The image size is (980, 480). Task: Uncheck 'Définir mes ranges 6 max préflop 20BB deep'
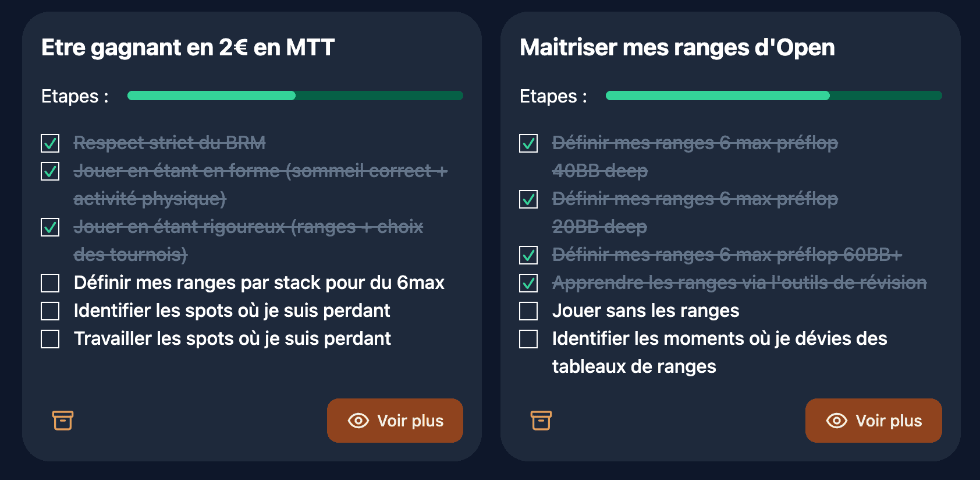tap(528, 199)
